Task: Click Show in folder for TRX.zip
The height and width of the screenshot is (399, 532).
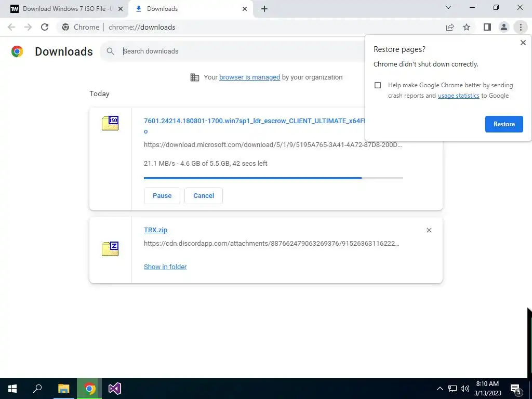Action: pyautogui.click(x=165, y=267)
